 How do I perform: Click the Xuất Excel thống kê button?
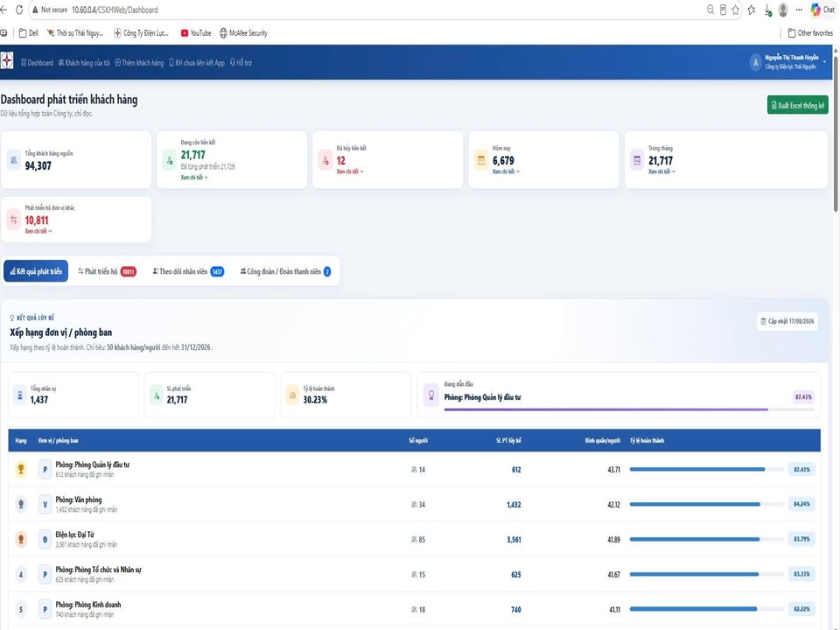(798, 105)
